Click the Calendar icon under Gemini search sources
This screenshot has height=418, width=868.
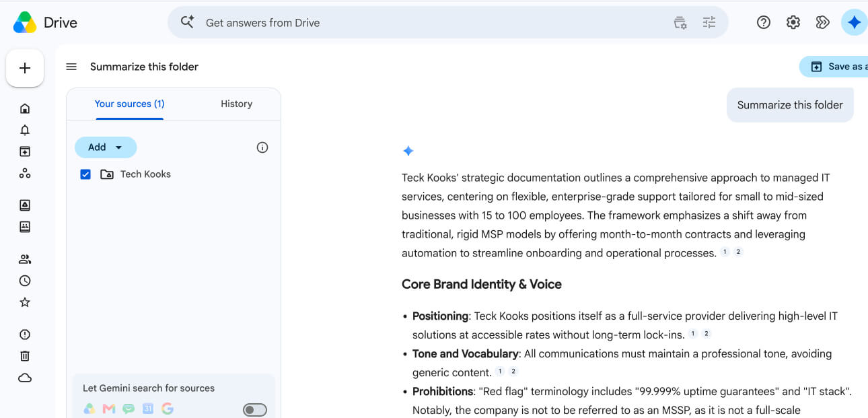point(148,409)
